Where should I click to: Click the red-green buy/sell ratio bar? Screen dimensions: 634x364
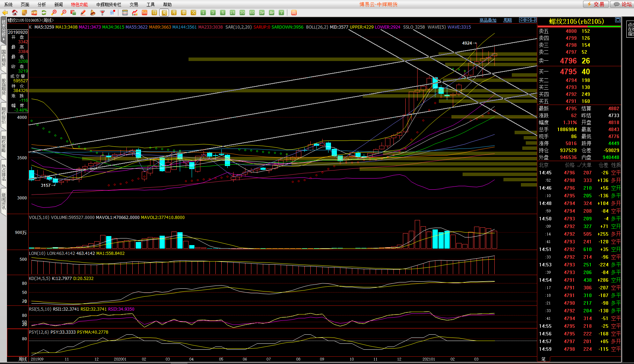pyautogui.click(x=580, y=26)
